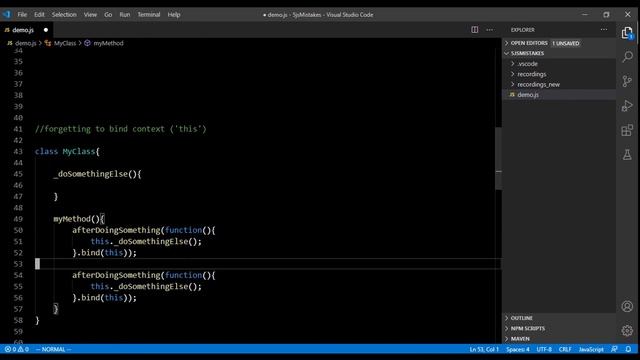
Task: Click the closing brace on line 58
Action: [37, 320]
